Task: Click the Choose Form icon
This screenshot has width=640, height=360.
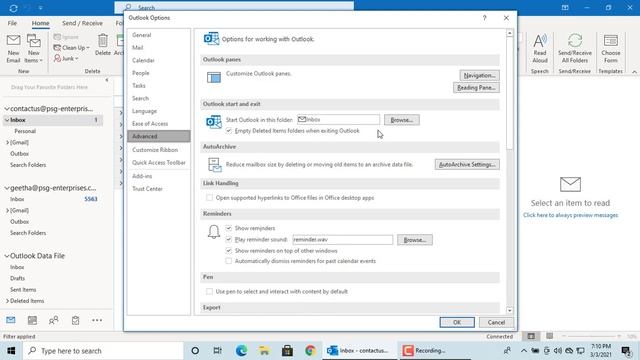Action: click(x=611, y=49)
